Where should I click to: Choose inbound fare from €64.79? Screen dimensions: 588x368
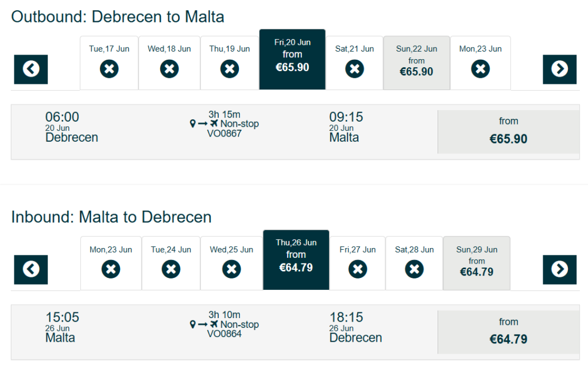(x=509, y=332)
